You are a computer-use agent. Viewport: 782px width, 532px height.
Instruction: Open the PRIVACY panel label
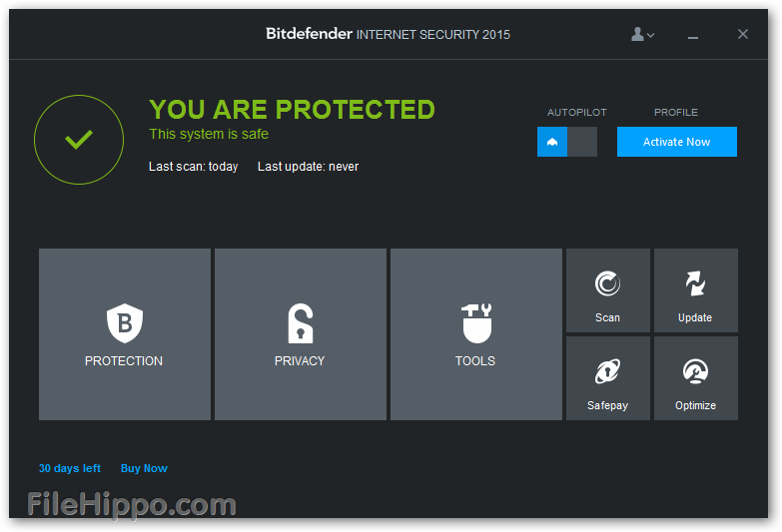pos(300,361)
